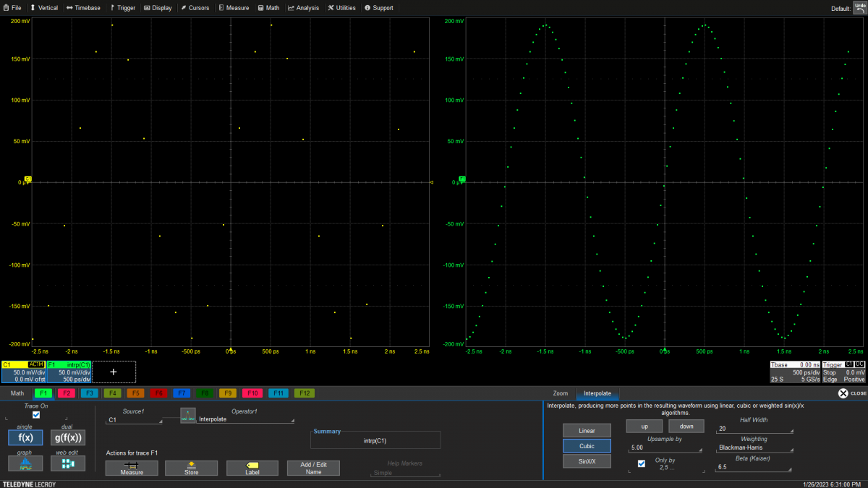This screenshot has height=488, width=868.
Task: Open the Timebase menu
Action: 83,8
